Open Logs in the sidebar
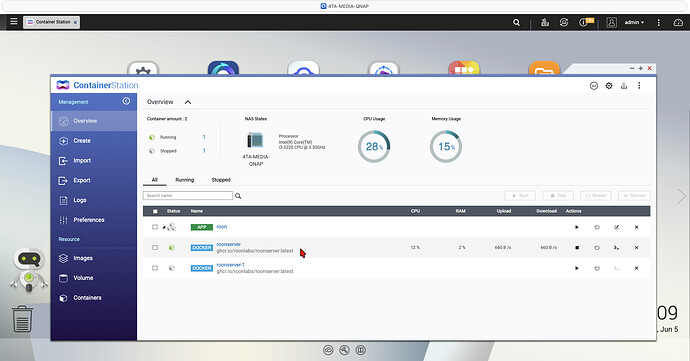Image resolution: width=690 pixels, height=361 pixels. (x=94, y=200)
